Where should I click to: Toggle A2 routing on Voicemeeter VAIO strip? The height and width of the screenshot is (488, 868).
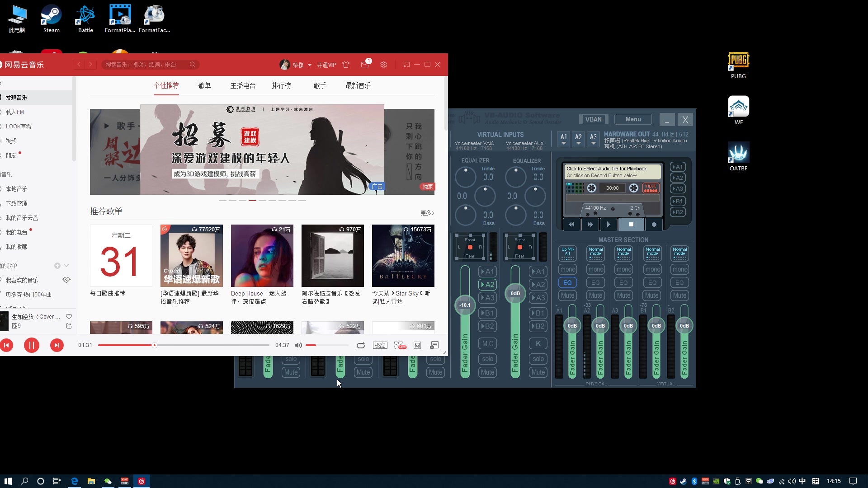point(487,284)
